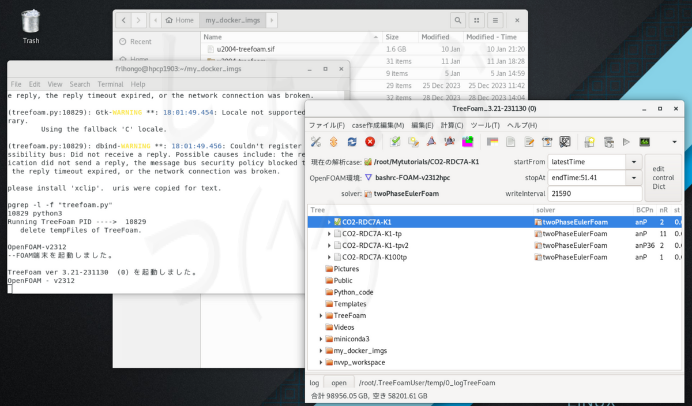Open the terminal's Search menu

pyautogui.click(x=80, y=84)
